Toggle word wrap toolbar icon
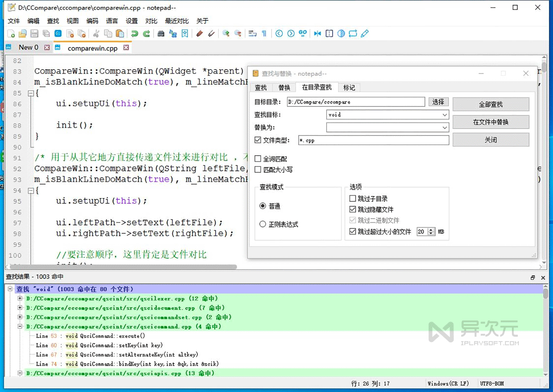This screenshot has height=392, width=553. coord(253,34)
